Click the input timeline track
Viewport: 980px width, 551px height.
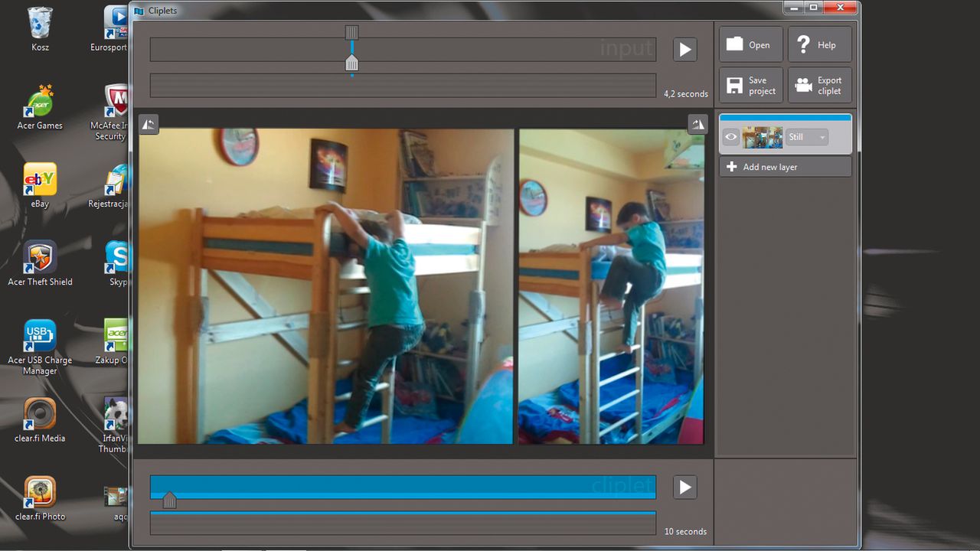403,50
